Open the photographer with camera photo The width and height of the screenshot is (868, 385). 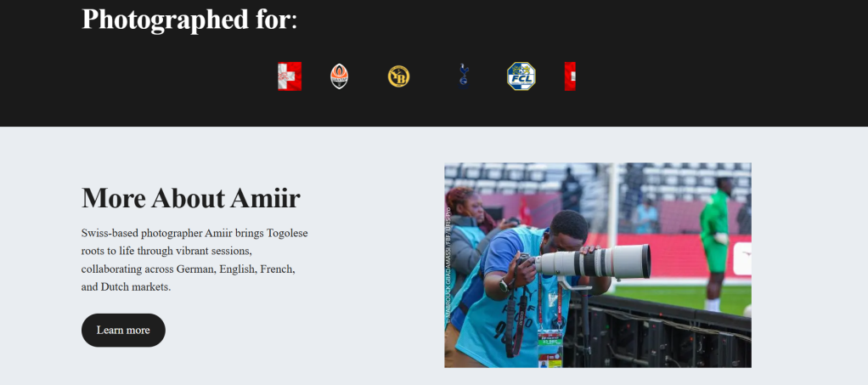[x=598, y=265]
